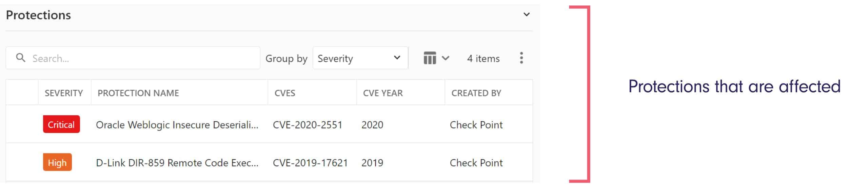Select the CVE-2019-17621 cell

coord(310,163)
